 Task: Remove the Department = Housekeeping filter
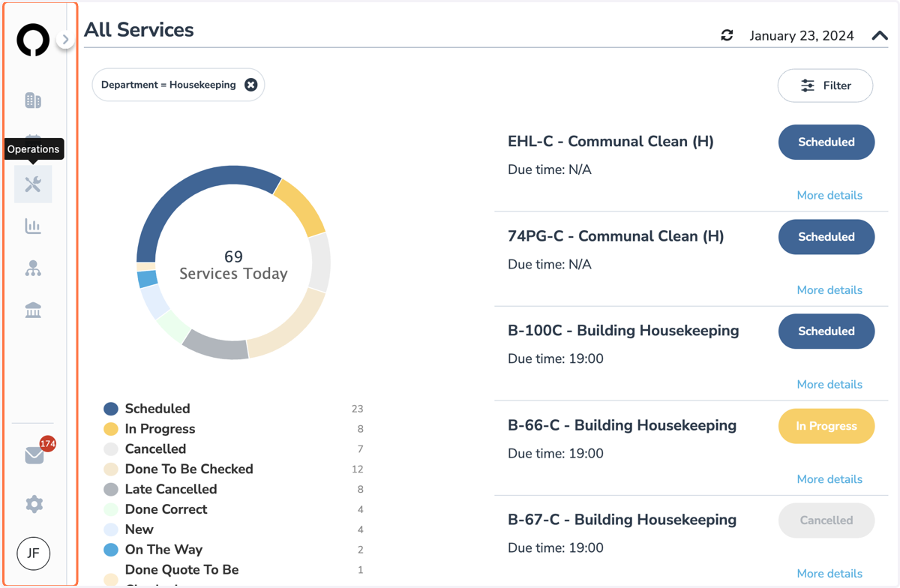pyautogui.click(x=250, y=85)
